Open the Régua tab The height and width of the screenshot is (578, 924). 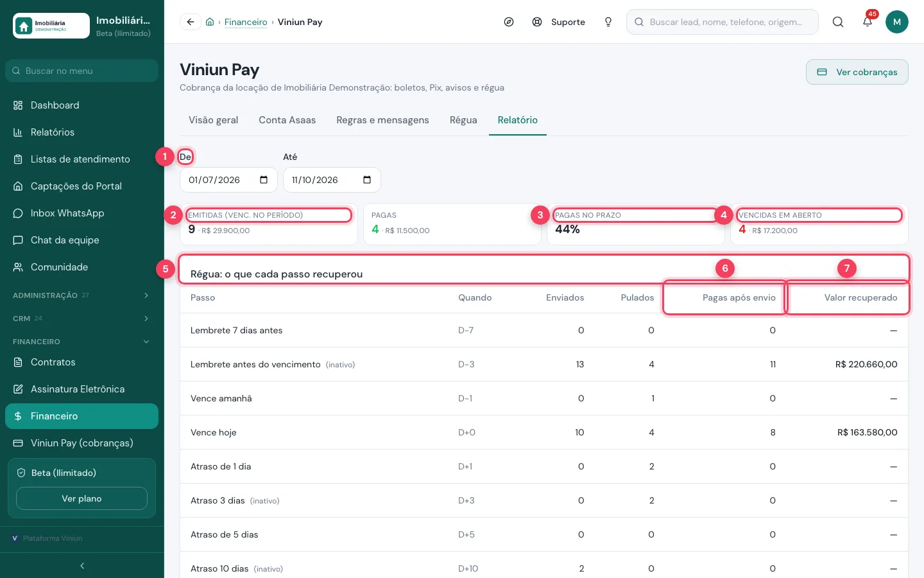tap(463, 120)
